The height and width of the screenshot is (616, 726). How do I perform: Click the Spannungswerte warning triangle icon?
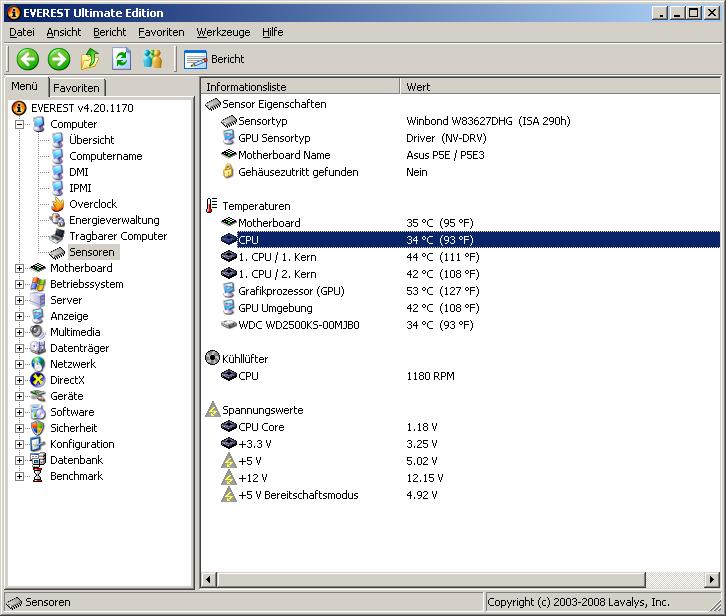point(213,410)
